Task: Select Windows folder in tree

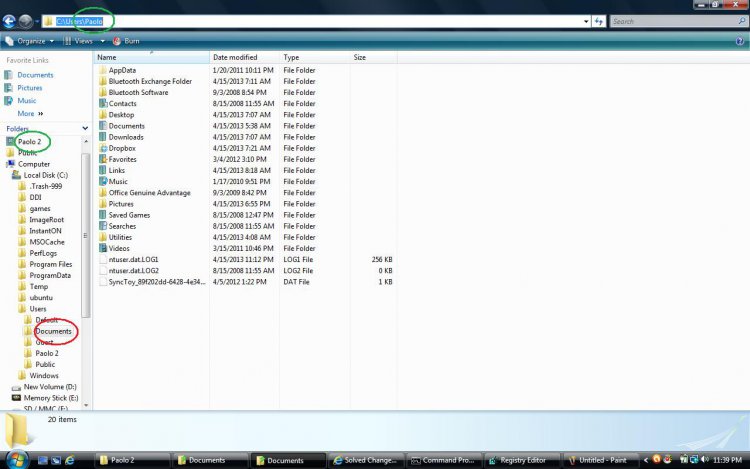Action: pyautogui.click(x=44, y=376)
